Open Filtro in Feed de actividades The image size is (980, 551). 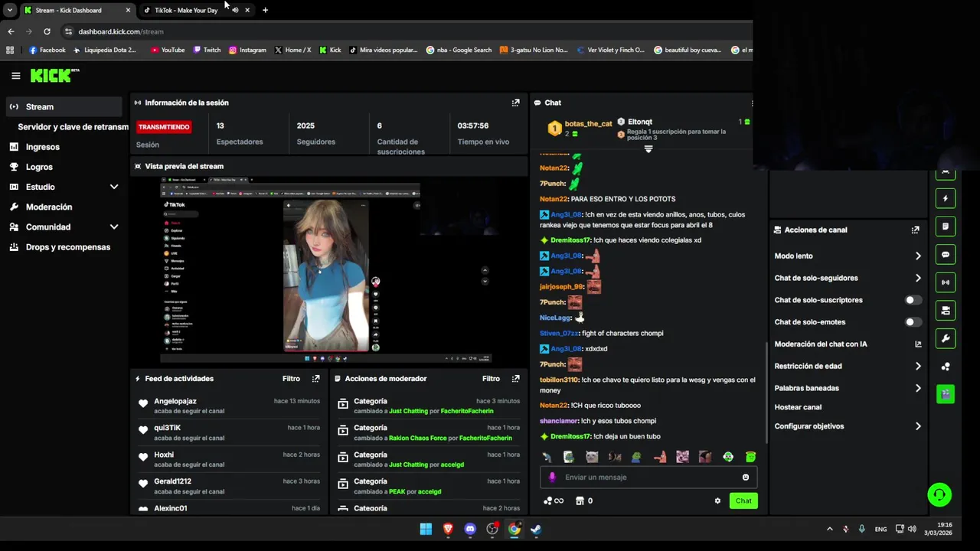291,379
